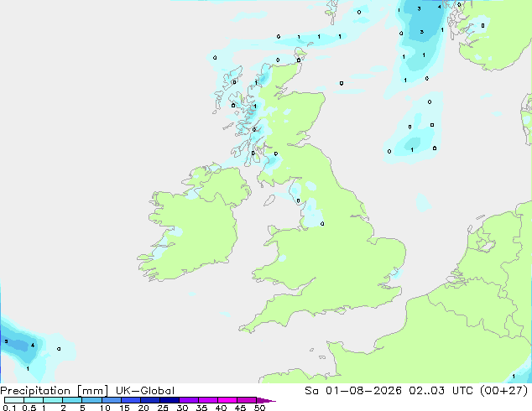Screen dimensions: 532x411
Task: Choose the purple 30–35 mm legend swatch
Action: [189, 400]
